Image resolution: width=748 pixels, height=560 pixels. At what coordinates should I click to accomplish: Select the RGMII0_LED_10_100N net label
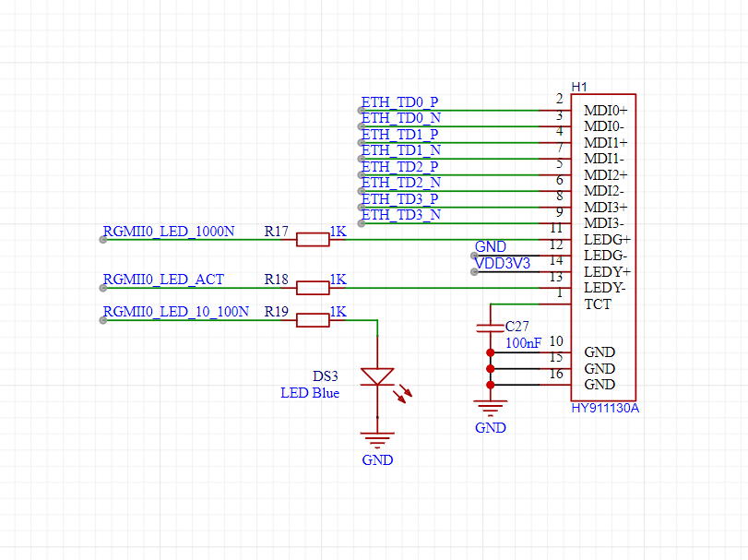click(x=176, y=312)
